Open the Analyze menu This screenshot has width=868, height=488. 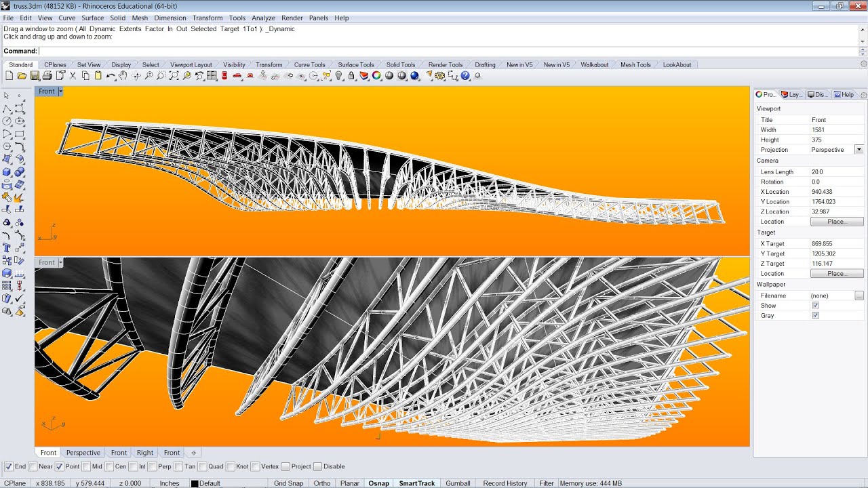point(263,18)
